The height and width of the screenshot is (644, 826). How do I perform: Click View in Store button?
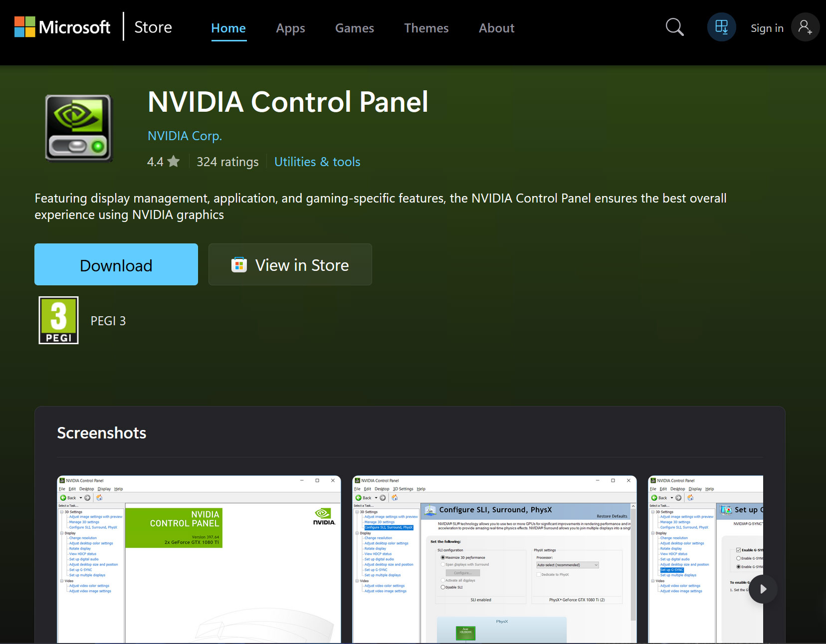pos(290,264)
